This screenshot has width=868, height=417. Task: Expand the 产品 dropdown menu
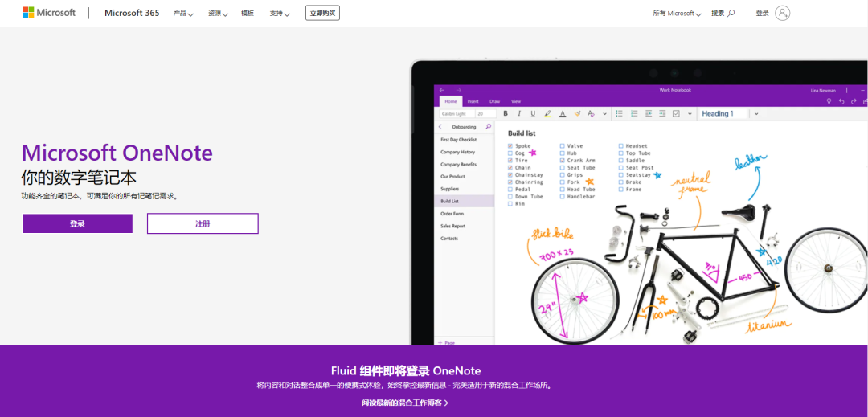coord(183,14)
